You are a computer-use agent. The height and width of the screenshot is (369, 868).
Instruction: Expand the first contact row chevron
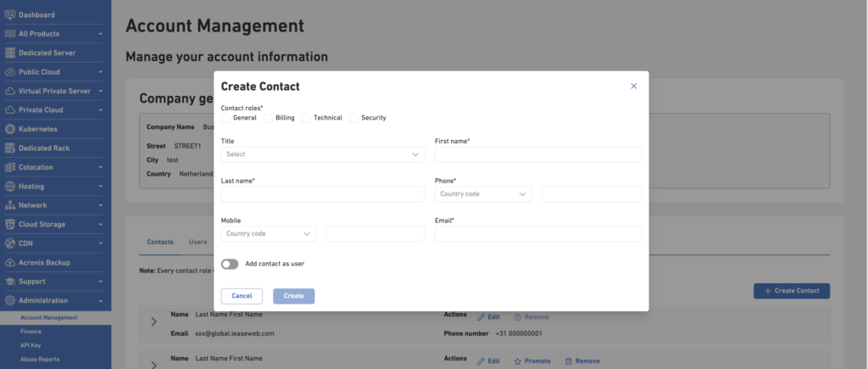[154, 321]
